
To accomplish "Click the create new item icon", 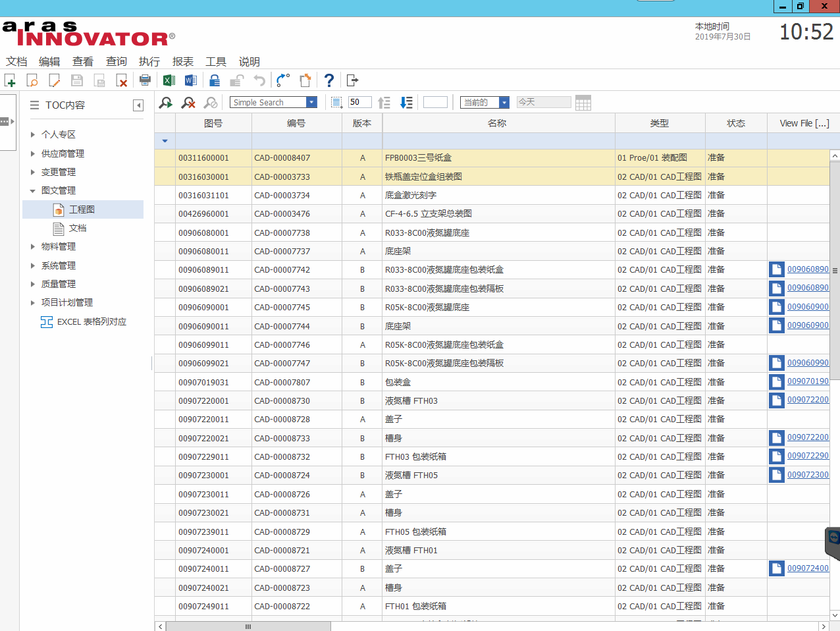I will [10, 80].
